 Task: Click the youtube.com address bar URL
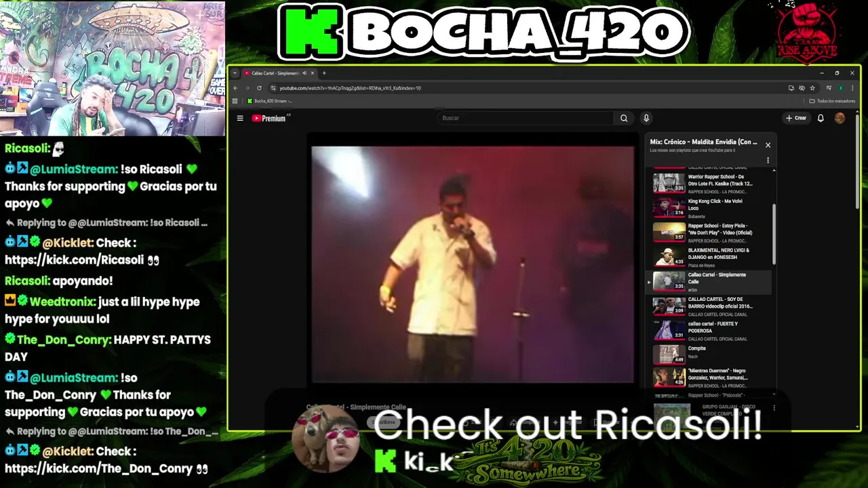350,88
